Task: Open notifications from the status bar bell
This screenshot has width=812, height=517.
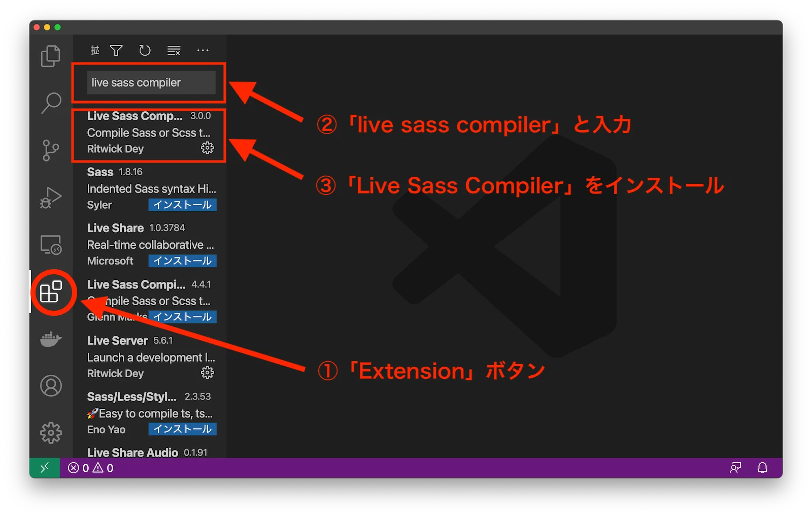Action: (762, 468)
